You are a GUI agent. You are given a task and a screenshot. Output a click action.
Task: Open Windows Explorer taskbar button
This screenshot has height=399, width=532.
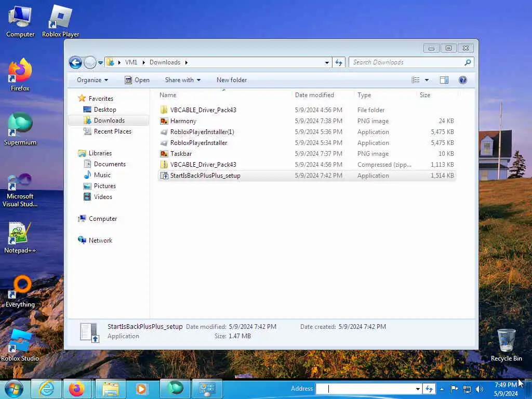(110, 389)
